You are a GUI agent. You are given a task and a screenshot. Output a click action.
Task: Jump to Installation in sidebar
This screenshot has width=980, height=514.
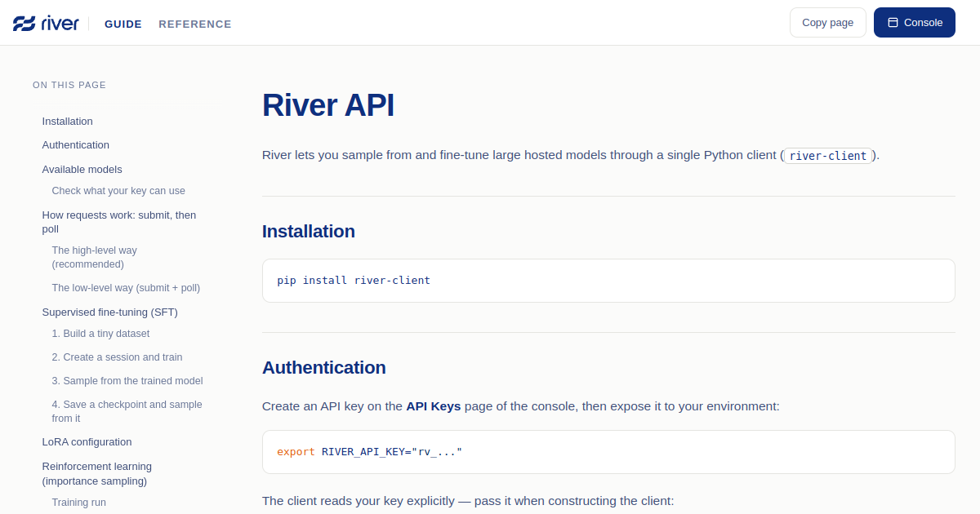click(x=68, y=121)
